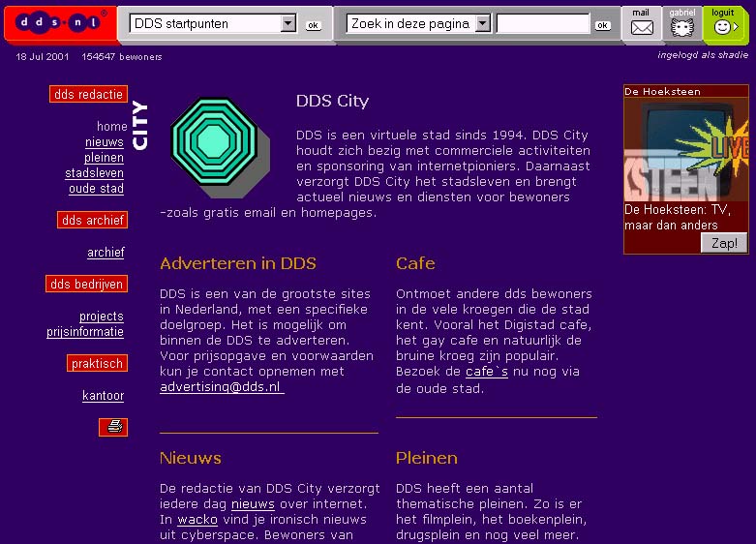Click the dds.nl logo
756x544 pixels.
coord(57,23)
